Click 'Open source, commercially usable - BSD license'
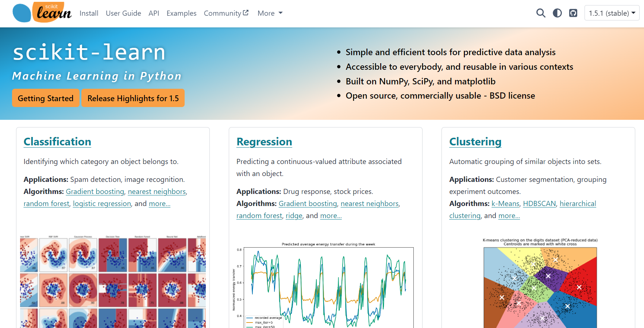This screenshot has width=644, height=328. click(x=440, y=96)
